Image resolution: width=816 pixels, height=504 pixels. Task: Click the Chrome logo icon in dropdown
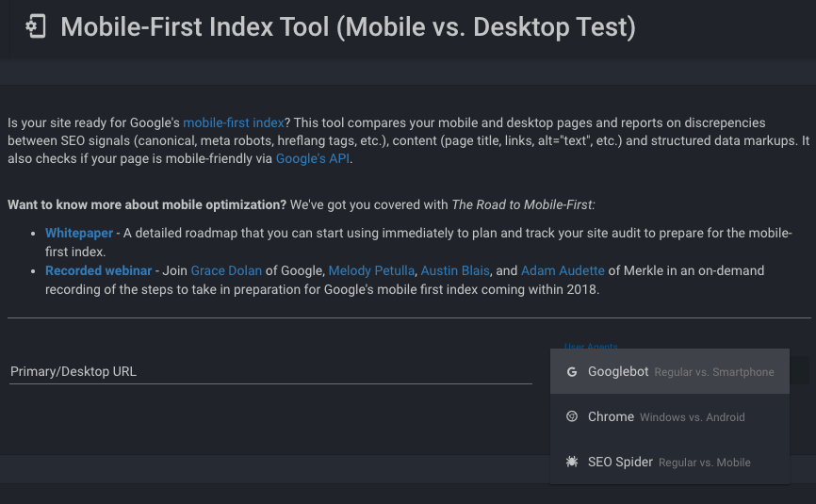(571, 416)
